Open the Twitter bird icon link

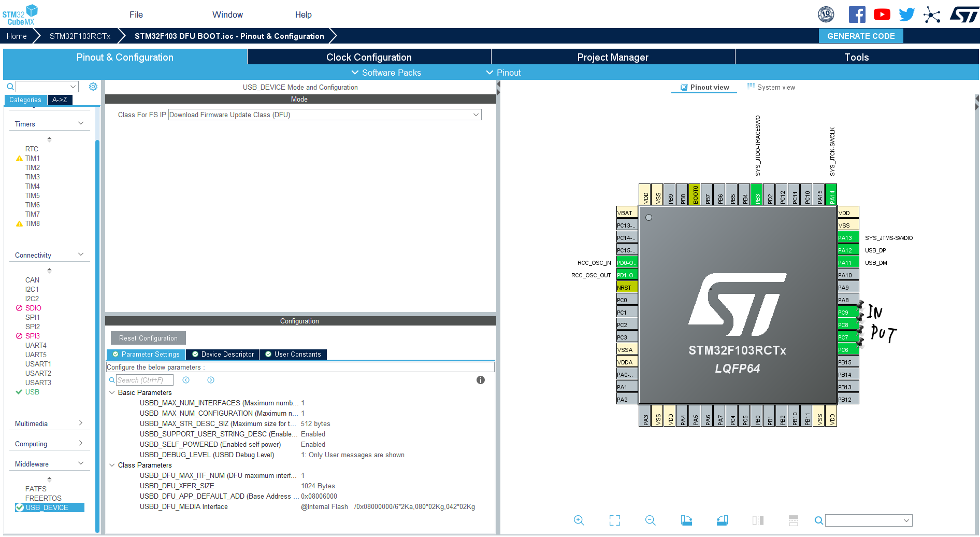[906, 15]
